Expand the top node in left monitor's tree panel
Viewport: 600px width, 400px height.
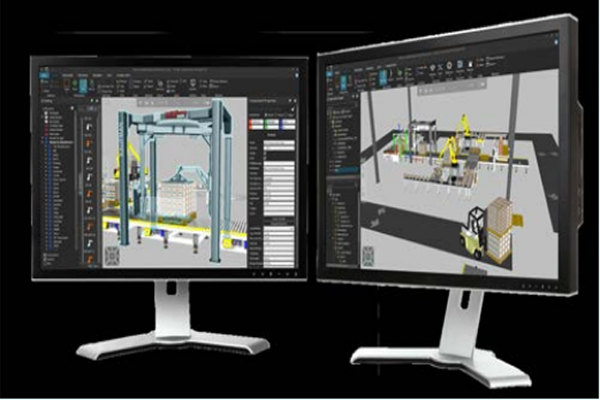tap(42, 108)
